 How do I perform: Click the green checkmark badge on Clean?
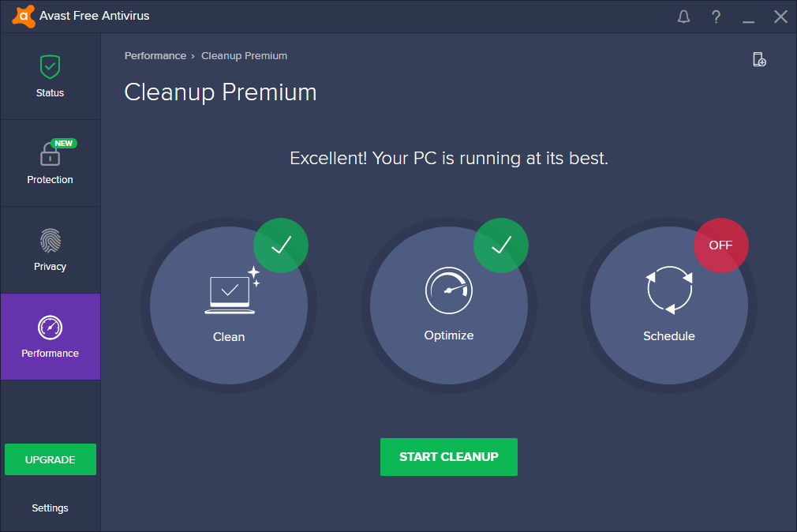281,245
